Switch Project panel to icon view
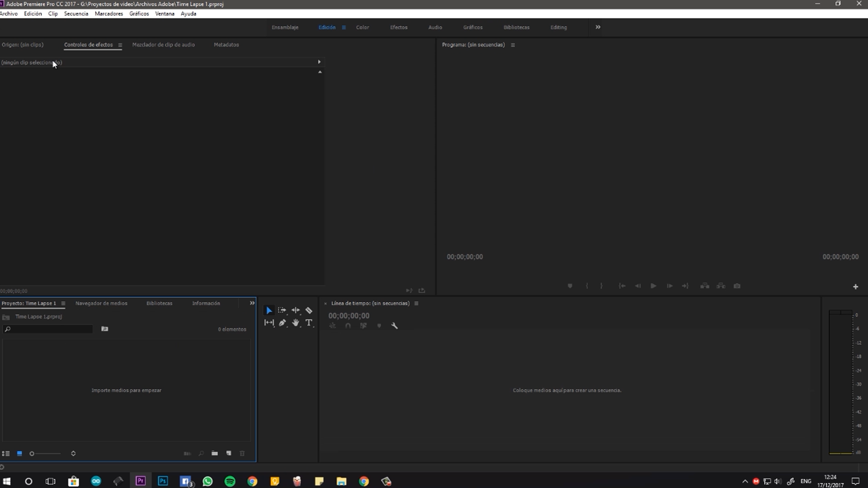Screen dimensions: 868x488 pyautogui.click(x=19, y=454)
